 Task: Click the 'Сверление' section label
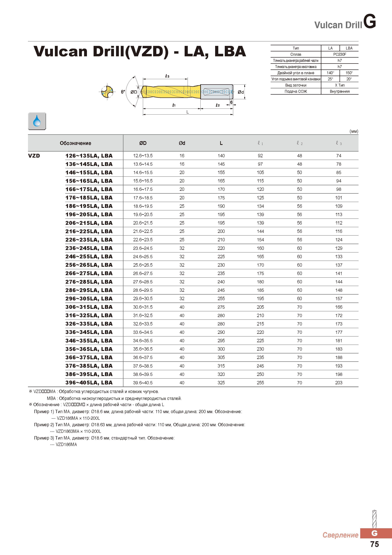coord(340,535)
